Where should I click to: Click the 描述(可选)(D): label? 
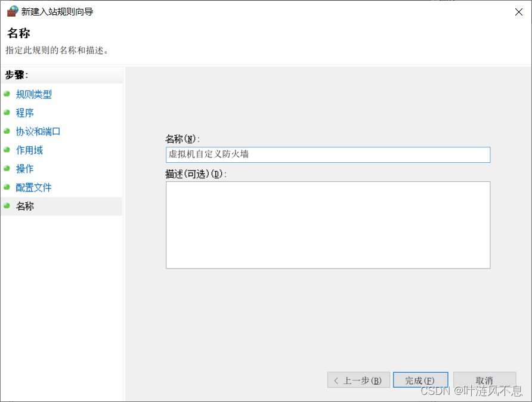pos(196,174)
